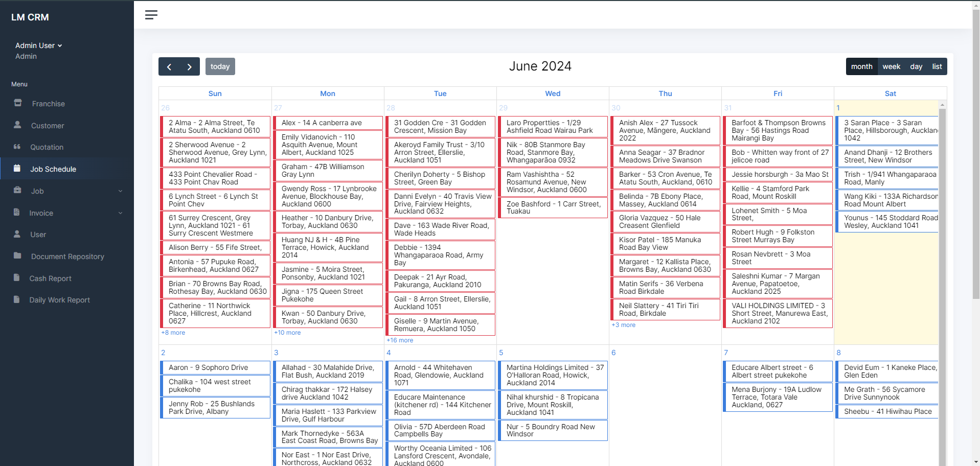Switch to day view
The width and height of the screenshot is (980, 466).
click(x=916, y=66)
